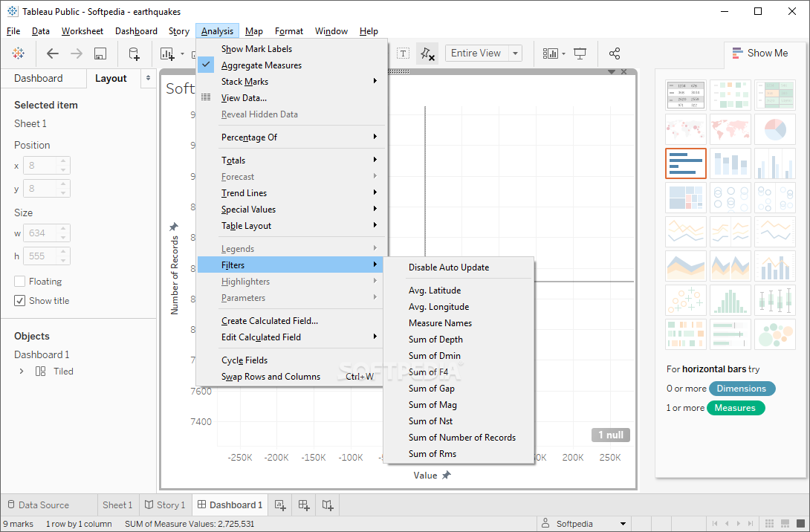Screen dimensions: 810x532
Task: Open the new worksheet dropdown arrow
Action: point(182,53)
